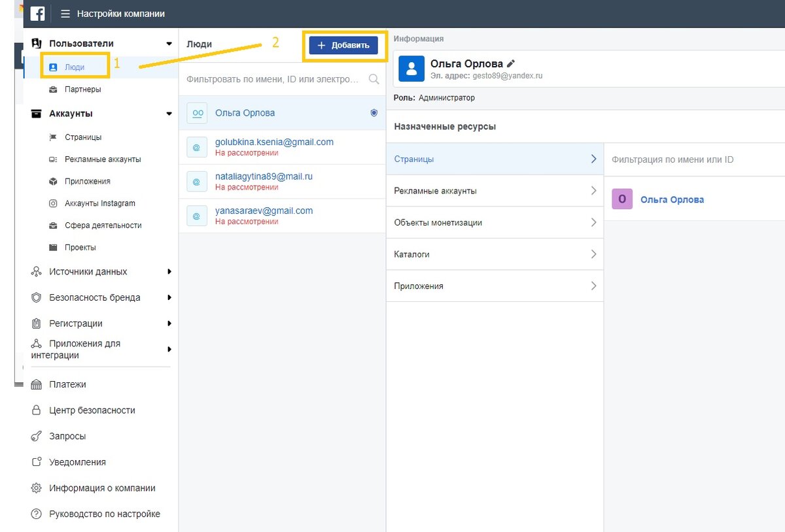The height and width of the screenshot is (532, 785).
Task: Collapse the Пользователи section arrow
Action: (x=169, y=44)
